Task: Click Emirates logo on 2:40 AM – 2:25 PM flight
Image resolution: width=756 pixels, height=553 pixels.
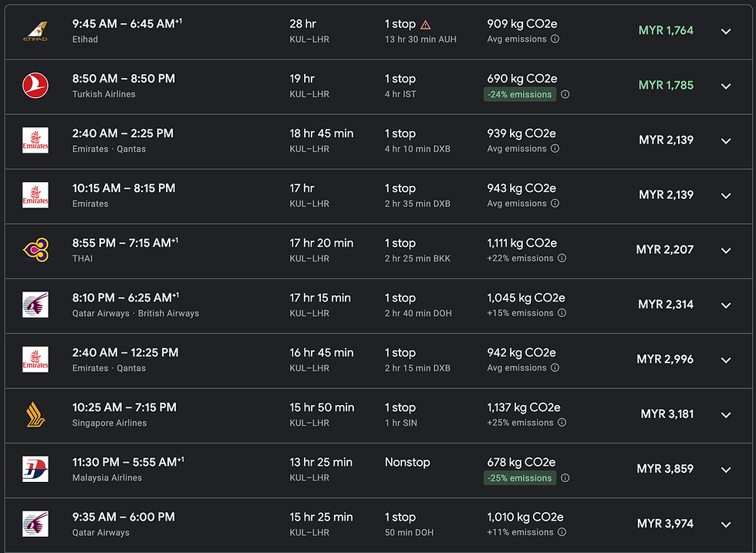Action: [35, 140]
